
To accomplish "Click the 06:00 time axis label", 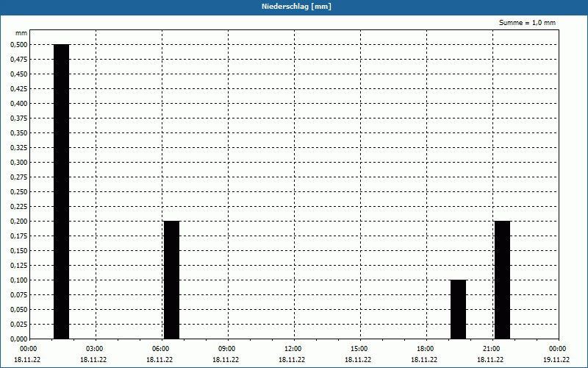I will tap(160, 349).
